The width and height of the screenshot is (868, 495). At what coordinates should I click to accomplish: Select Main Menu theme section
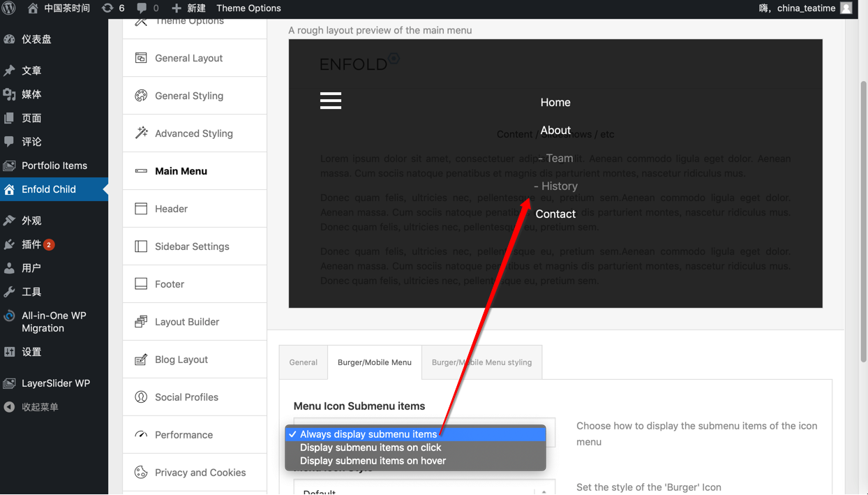click(x=195, y=171)
